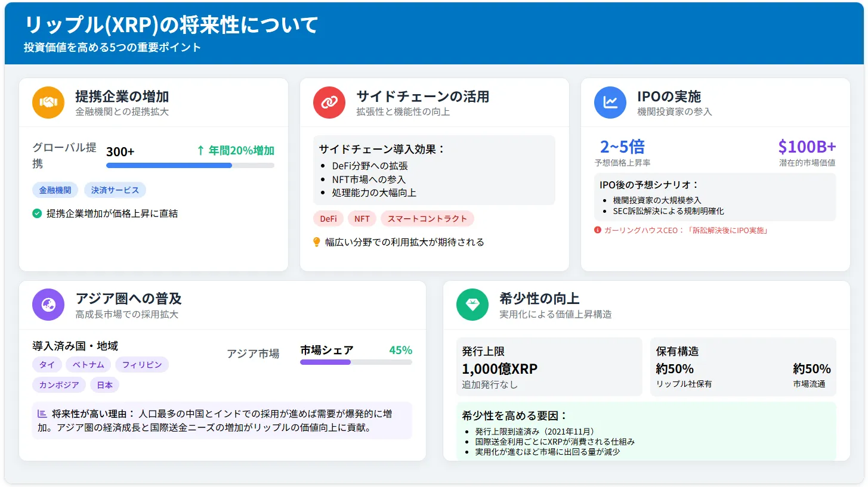Click the green checkmark beside 提携企業増加 text
Viewport: 868px width, 487px height.
pos(38,213)
